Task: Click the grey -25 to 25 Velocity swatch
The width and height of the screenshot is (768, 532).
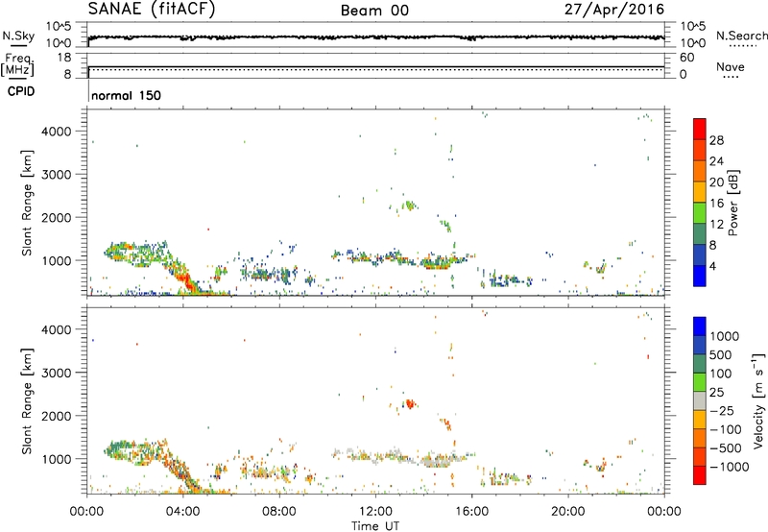Action: [700, 400]
